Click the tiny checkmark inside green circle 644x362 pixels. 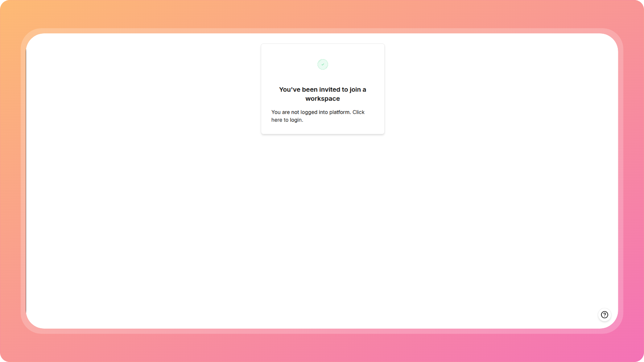click(x=323, y=64)
